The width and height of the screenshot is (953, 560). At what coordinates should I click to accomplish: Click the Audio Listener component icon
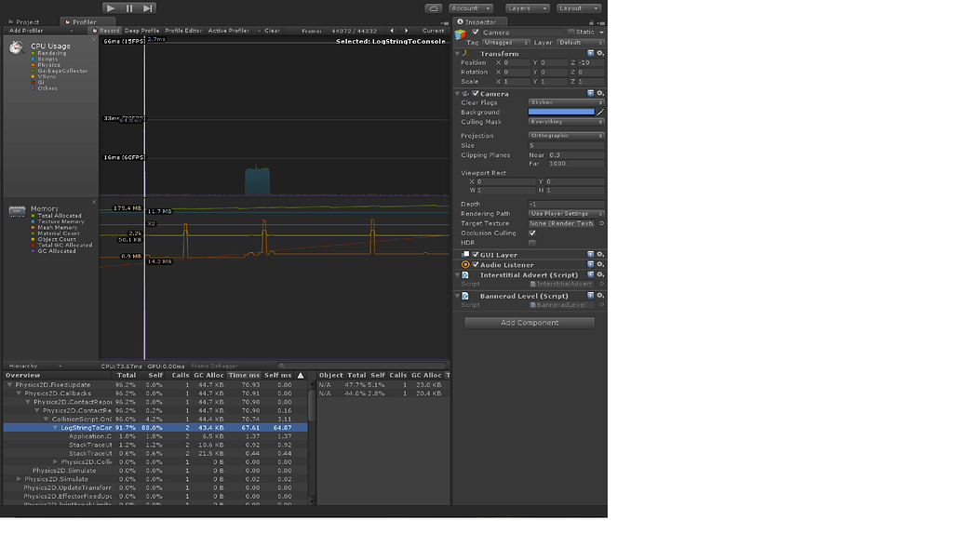[465, 263]
